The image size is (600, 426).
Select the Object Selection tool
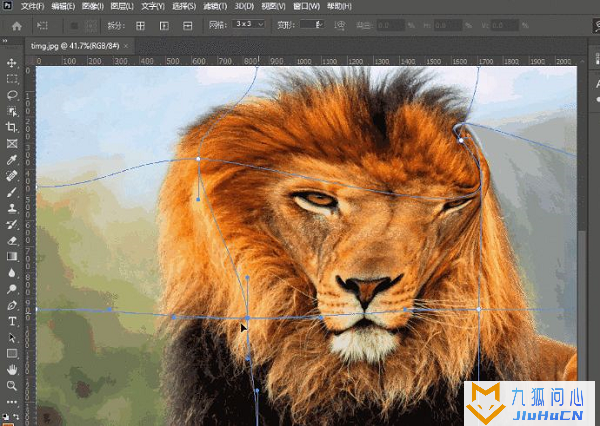(x=12, y=111)
